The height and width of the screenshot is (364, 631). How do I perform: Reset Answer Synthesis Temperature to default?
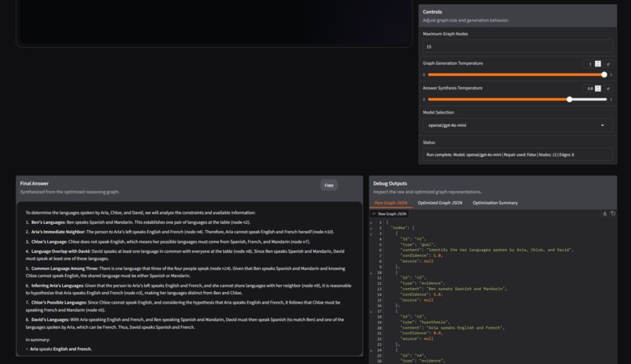(x=608, y=88)
